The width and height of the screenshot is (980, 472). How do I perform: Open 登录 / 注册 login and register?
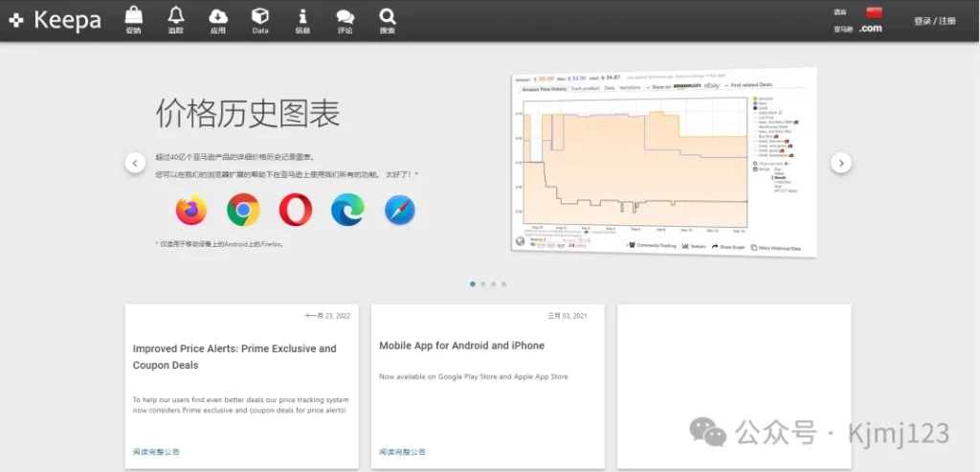click(x=935, y=21)
